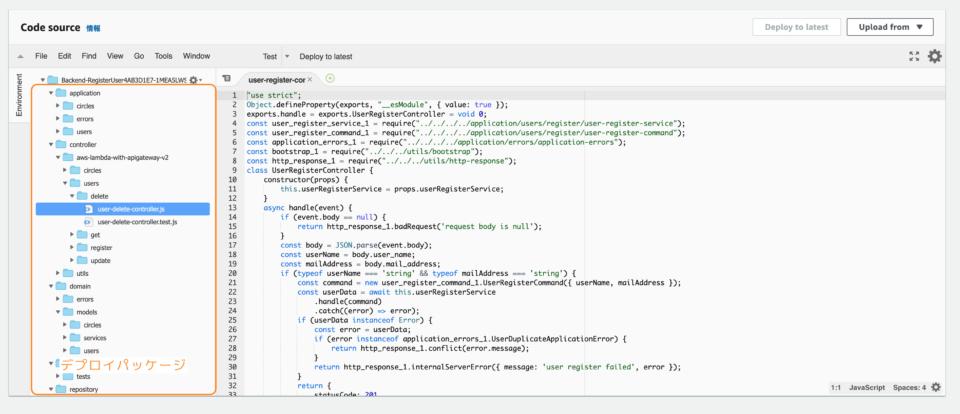This screenshot has height=414, width=960.
Task: Click the Test button
Action: pyautogui.click(x=270, y=56)
